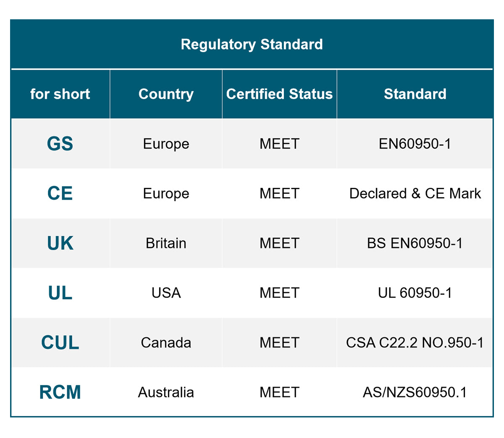Click the USA country cell
The width and height of the screenshot is (504, 438).
pos(166,293)
